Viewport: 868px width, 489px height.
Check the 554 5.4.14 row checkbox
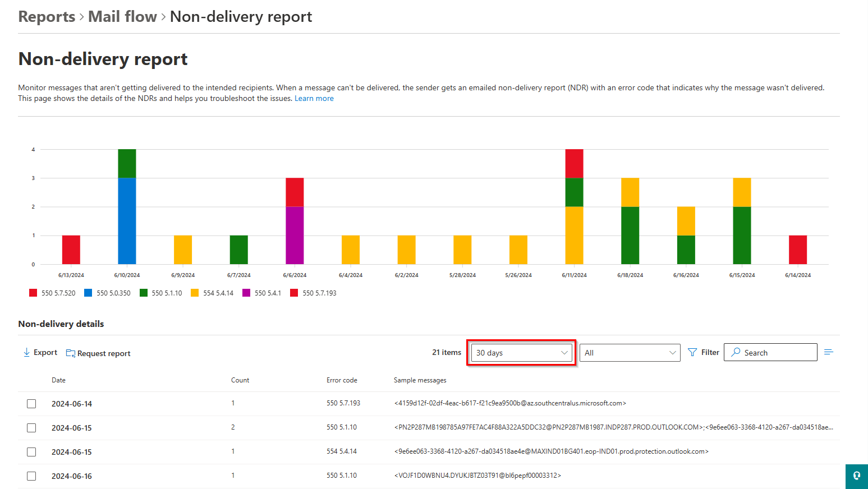tap(31, 451)
